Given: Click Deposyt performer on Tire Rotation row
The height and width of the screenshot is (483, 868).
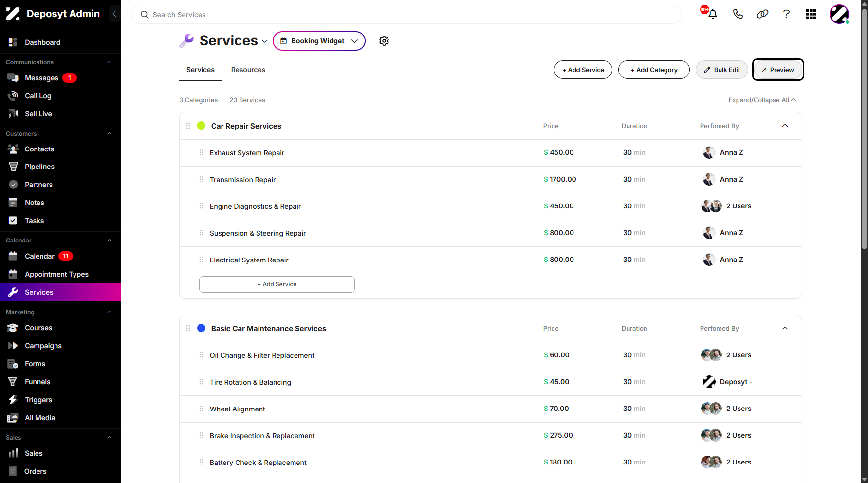Looking at the screenshot, I should 727,382.
